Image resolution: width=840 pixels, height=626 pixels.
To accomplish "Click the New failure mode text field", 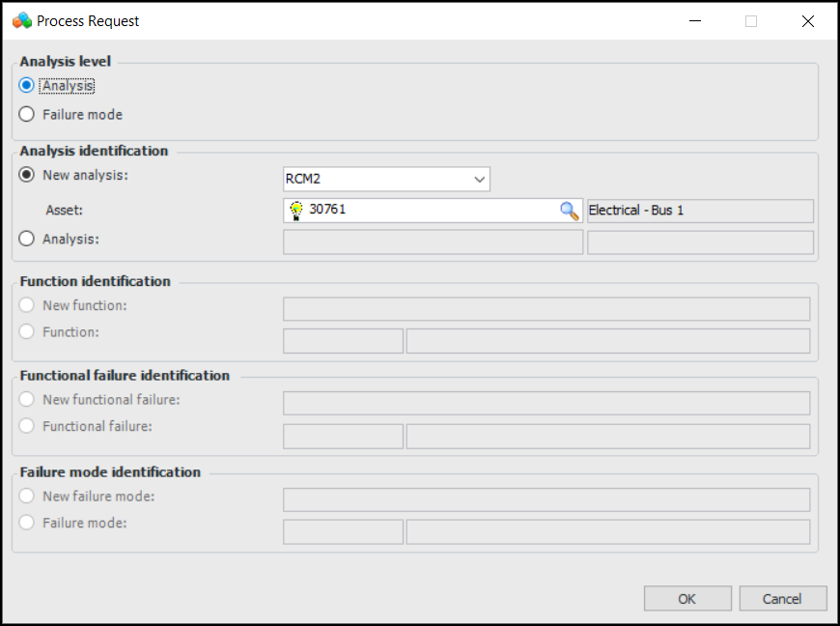I will 546,499.
